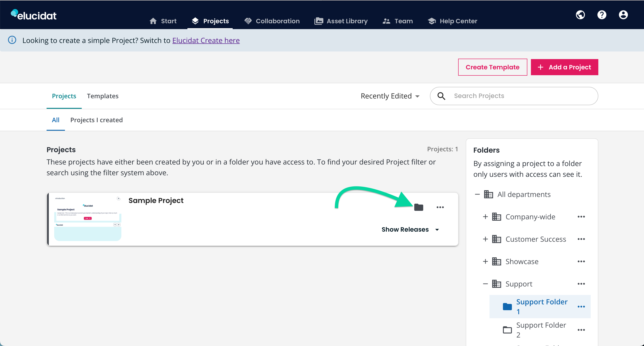The width and height of the screenshot is (644, 346).
Task: Open the Sample Project title
Action: pos(156,200)
